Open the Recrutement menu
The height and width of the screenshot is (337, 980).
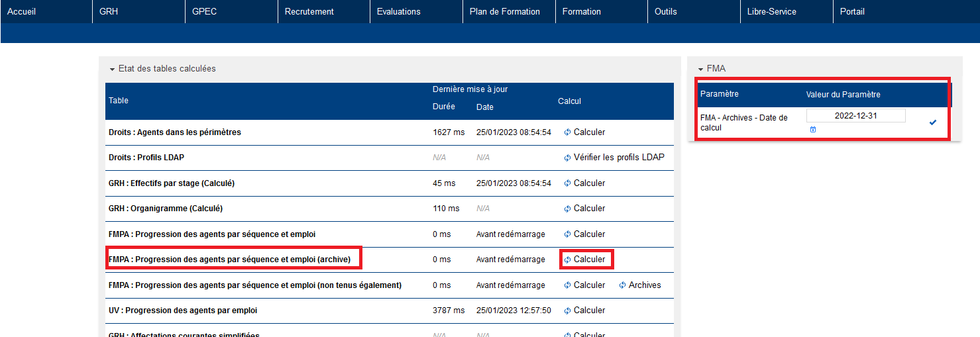pos(309,11)
